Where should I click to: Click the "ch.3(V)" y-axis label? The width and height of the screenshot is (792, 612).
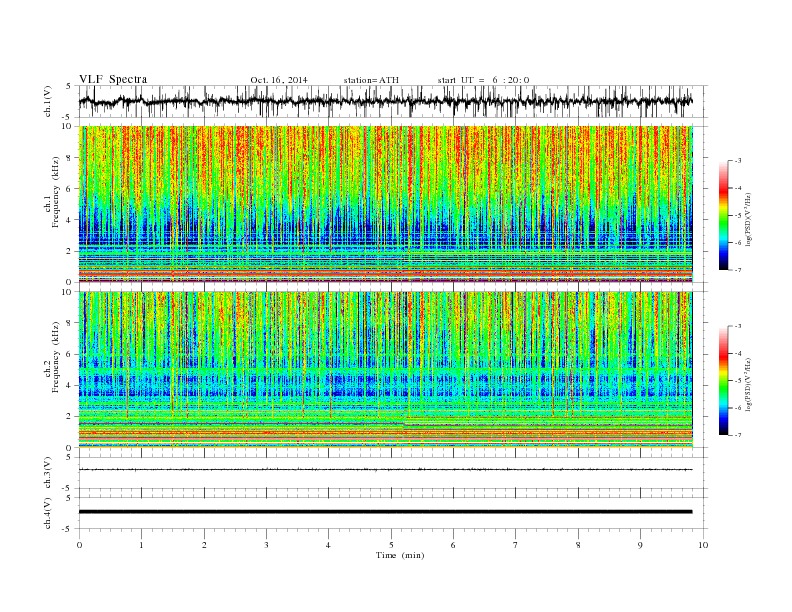tap(48, 473)
